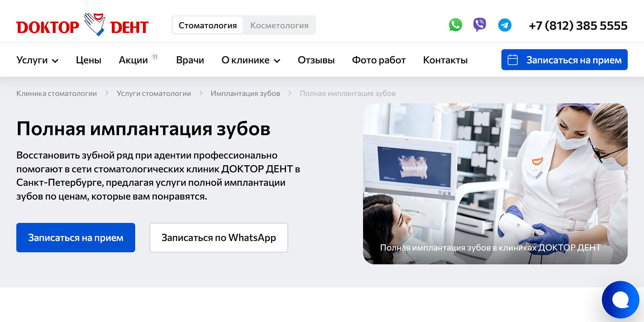Expand the Услуги dropdown menu
The height and width of the screenshot is (322, 644).
click(37, 60)
